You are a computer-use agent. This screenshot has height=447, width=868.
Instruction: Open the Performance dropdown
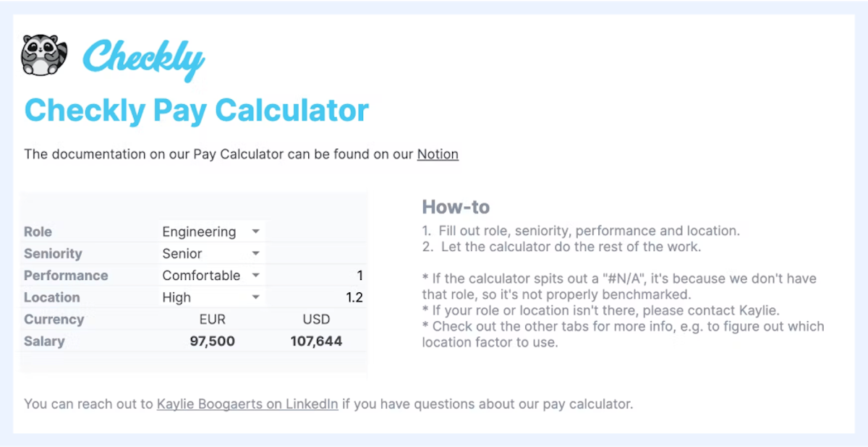coord(257,275)
